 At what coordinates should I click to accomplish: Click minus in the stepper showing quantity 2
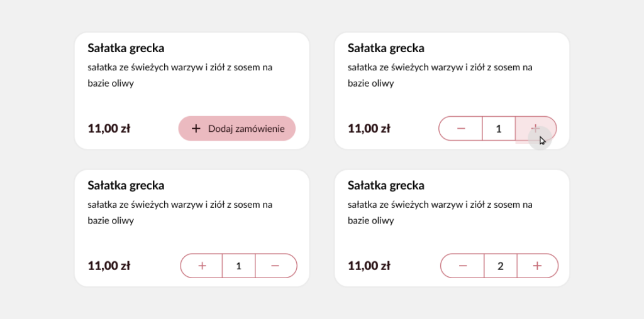(463, 266)
